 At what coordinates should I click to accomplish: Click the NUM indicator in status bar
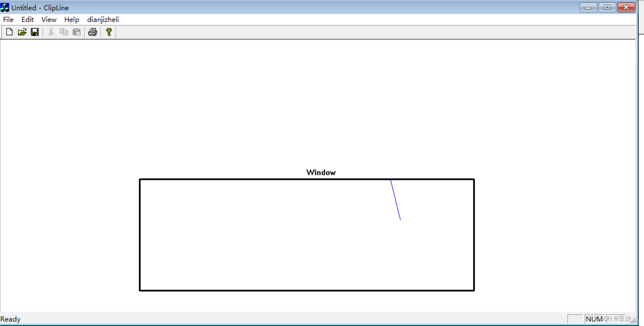(594, 319)
